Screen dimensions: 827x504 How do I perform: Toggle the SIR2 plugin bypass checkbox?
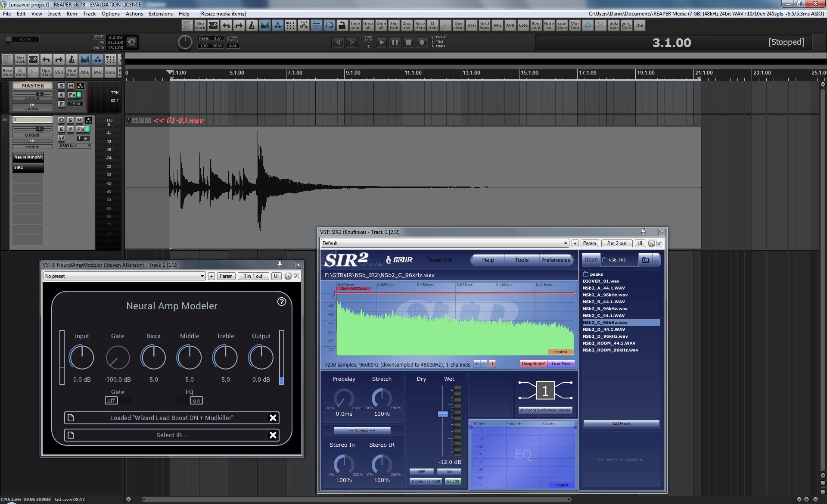point(659,243)
